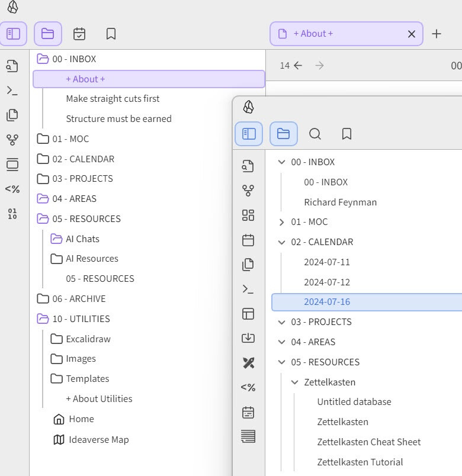
Task: Open the Richard Feynman note
Action: (340, 202)
